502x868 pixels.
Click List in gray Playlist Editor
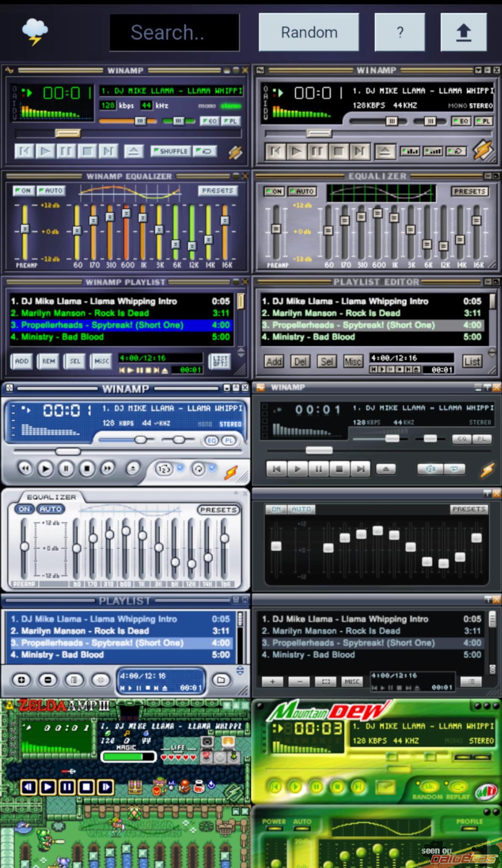tap(472, 362)
